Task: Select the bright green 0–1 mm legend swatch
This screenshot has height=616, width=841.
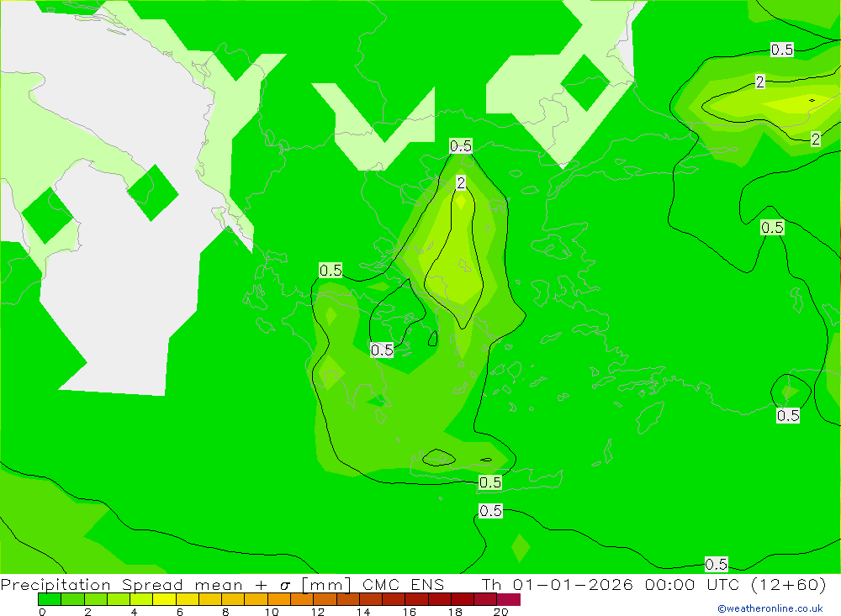Action: point(50,599)
